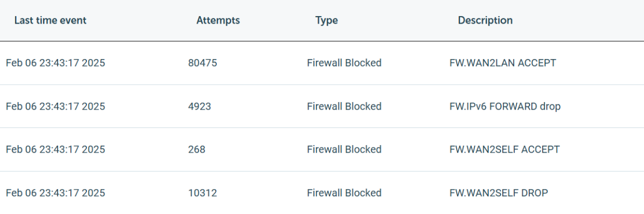Click Firewall Blocked in the WAN2SELF ACCEPT row

[x=344, y=149]
